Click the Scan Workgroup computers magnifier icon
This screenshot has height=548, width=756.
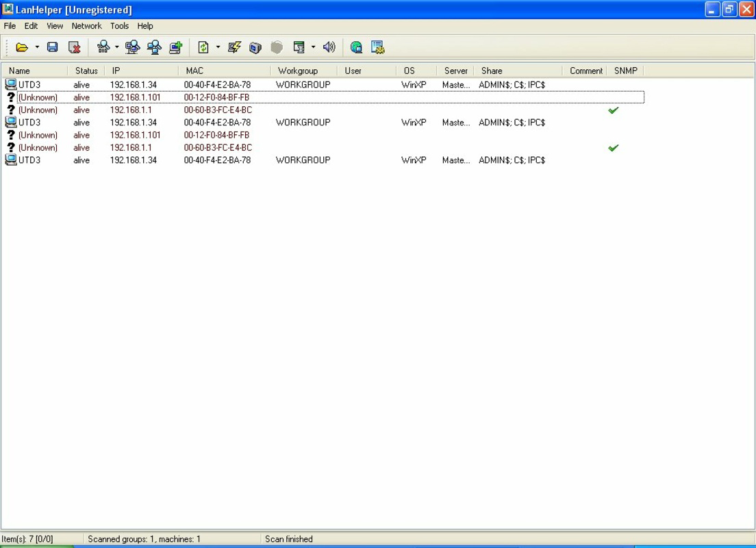point(132,47)
